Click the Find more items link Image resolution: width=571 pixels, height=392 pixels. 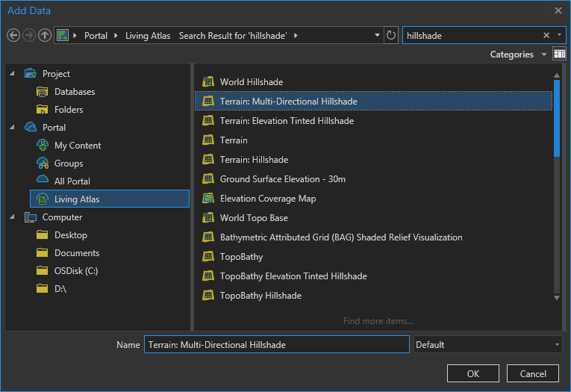378,321
